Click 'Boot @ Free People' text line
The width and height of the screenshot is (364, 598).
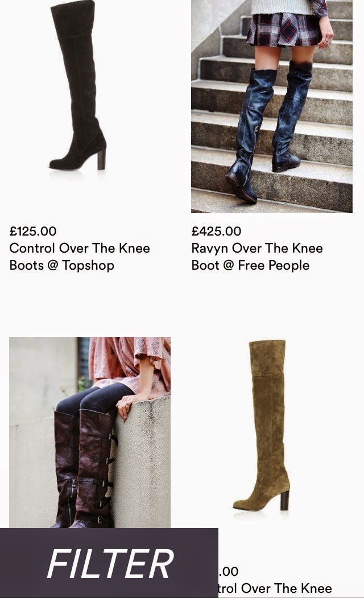tap(250, 266)
